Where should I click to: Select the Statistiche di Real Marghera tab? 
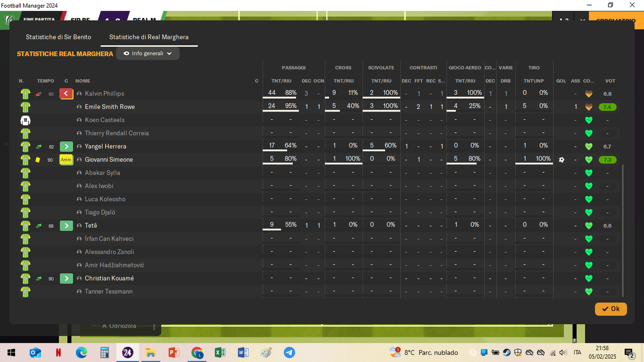click(149, 37)
